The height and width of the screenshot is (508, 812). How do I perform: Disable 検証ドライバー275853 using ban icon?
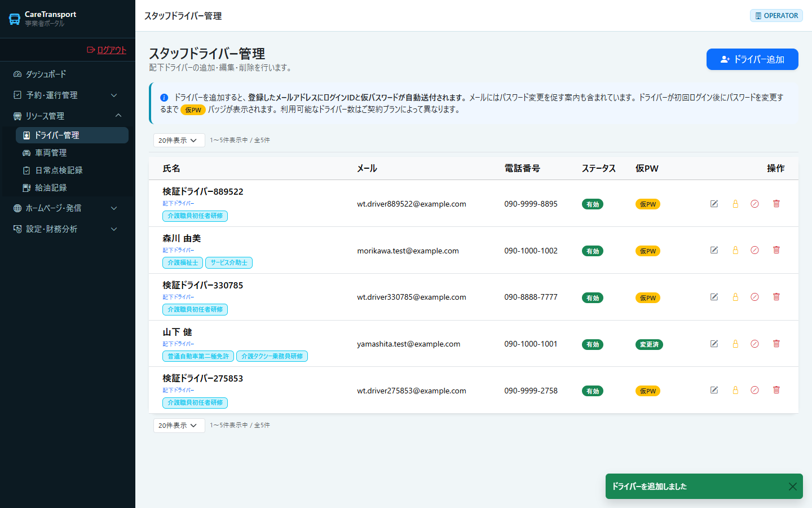tap(754, 390)
